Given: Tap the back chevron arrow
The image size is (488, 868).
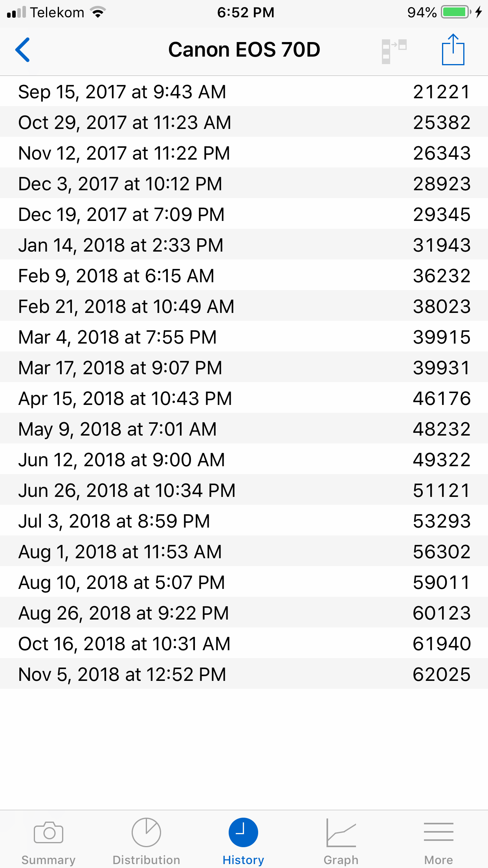Looking at the screenshot, I should pos(23,50).
